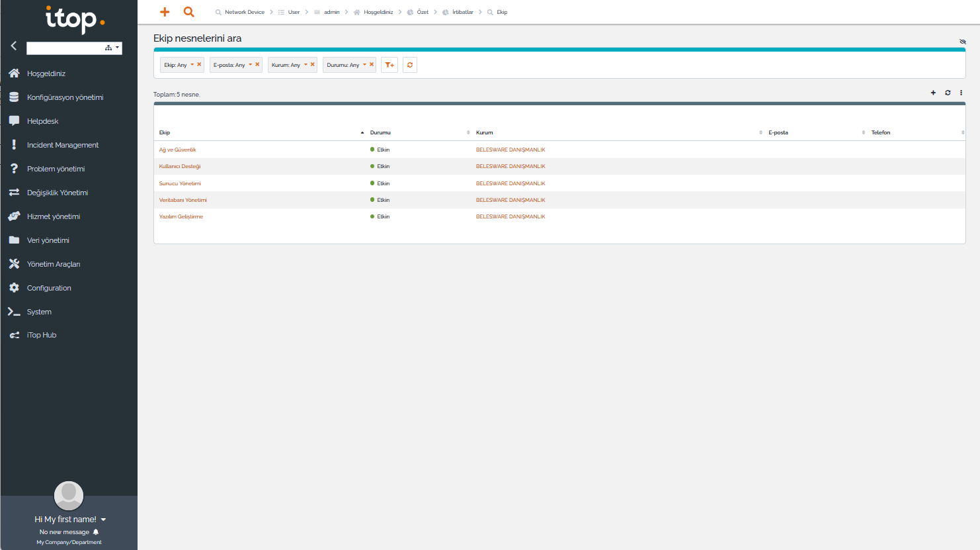
Task: Click İrtibatlar in the breadcrumb
Action: coord(462,12)
